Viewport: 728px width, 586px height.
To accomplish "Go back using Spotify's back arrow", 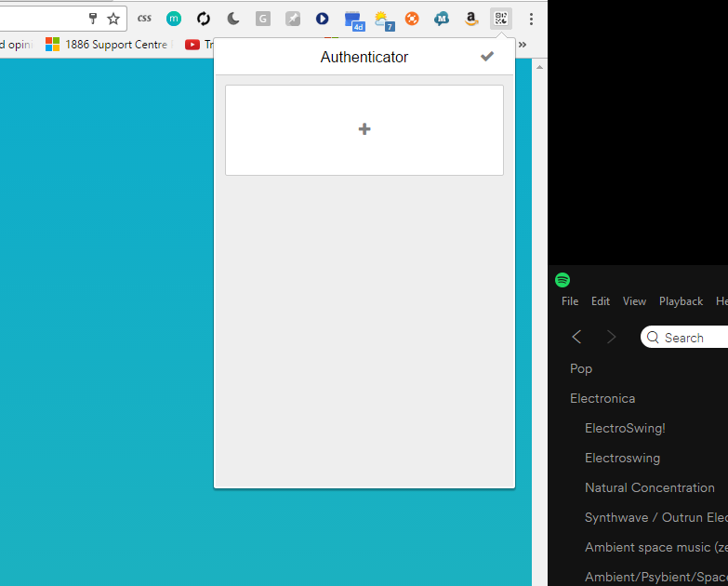I will coord(576,337).
